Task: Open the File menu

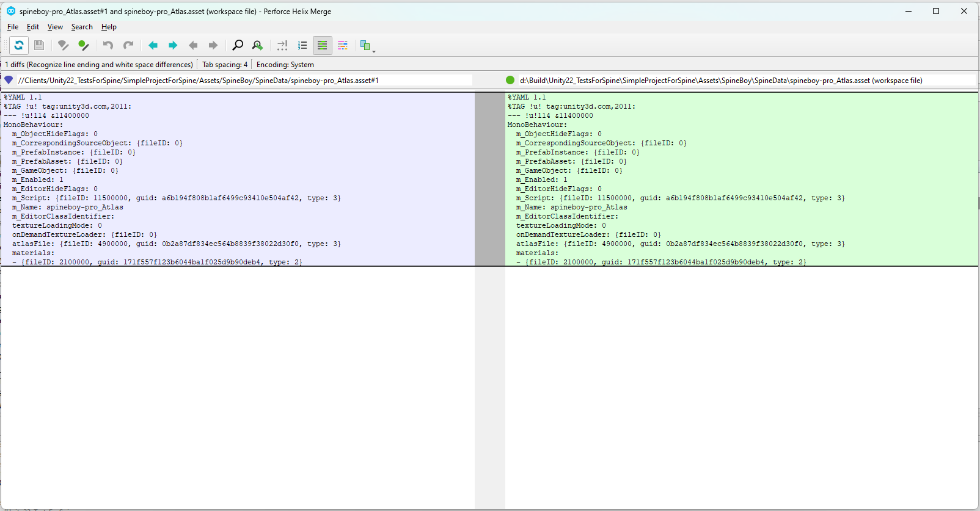Action: click(13, 27)
